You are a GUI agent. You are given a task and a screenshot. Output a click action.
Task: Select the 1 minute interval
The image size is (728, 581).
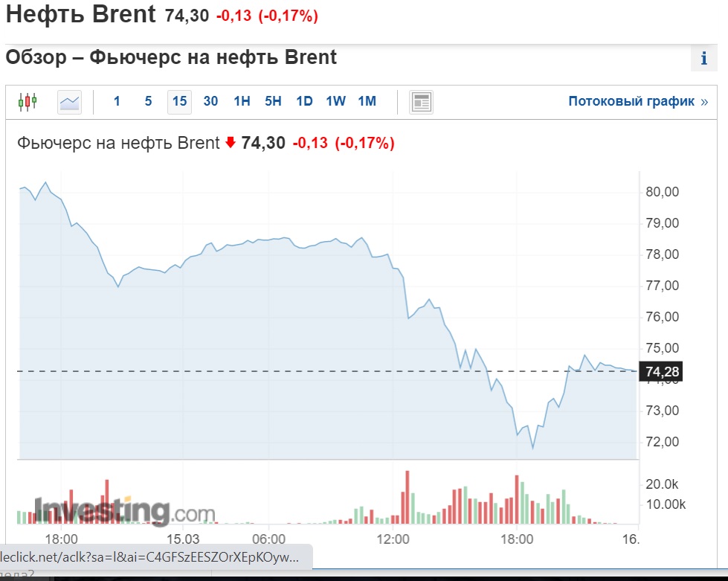tap(117, 101)
